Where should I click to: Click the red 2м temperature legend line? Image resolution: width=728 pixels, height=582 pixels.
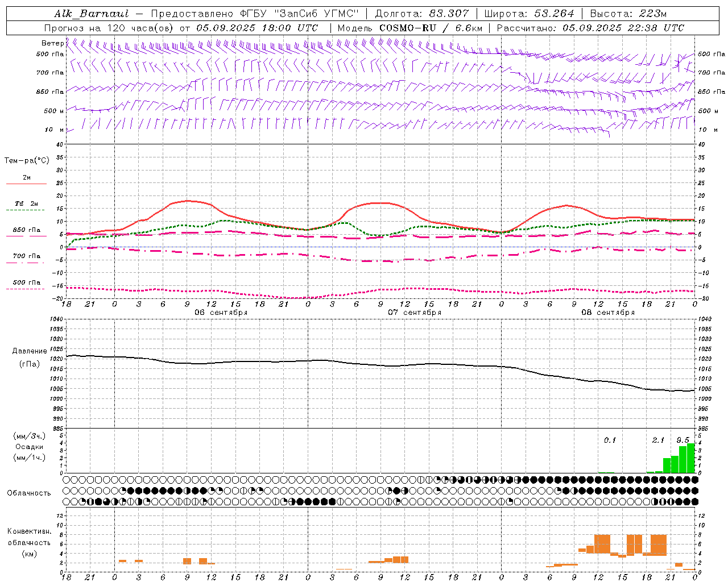(26, 184)
